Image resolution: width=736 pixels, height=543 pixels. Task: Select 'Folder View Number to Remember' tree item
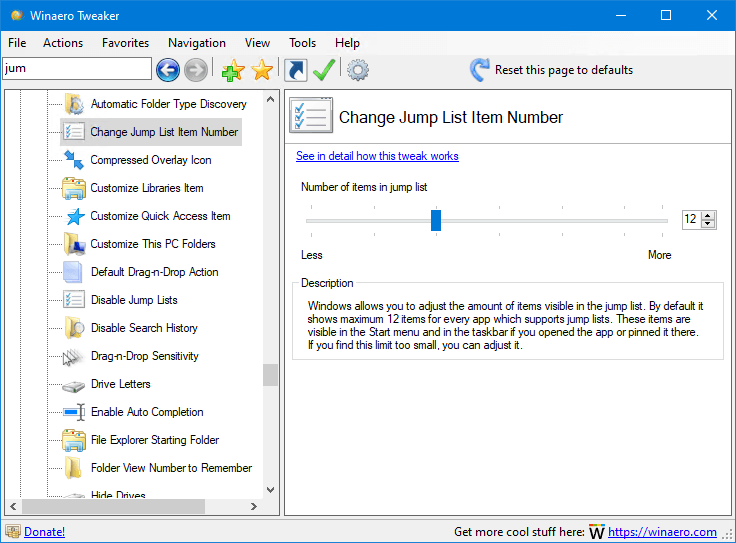point(171,468)
